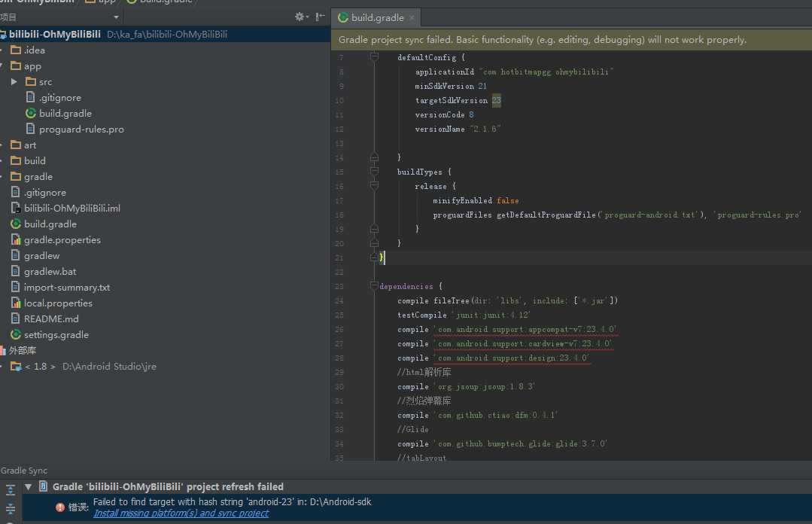Click the minSdkVersion value 21

(482, 86)
